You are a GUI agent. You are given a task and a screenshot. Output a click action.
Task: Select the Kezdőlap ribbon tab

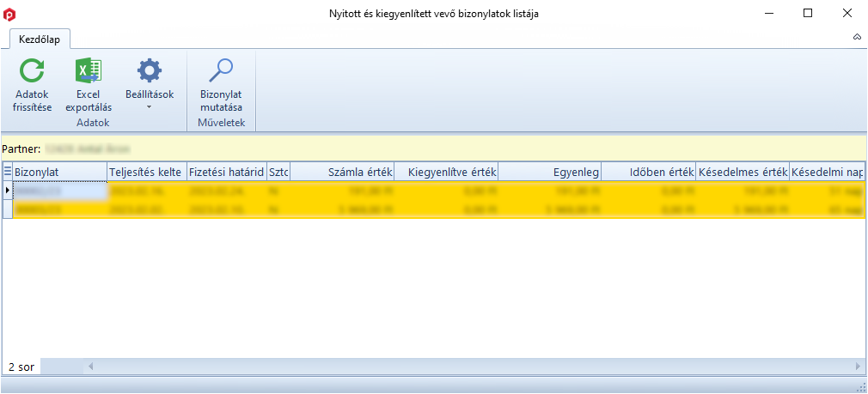pyautogui.click(x=40, y=39)
